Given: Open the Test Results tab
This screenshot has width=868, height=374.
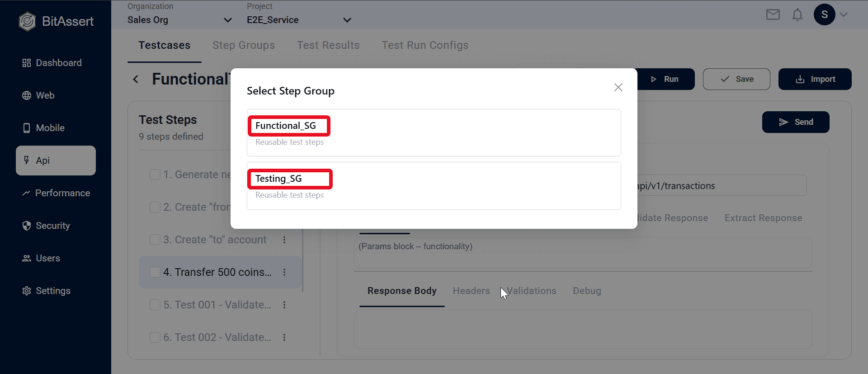Looking at the screenshot, I should point(328,45).
